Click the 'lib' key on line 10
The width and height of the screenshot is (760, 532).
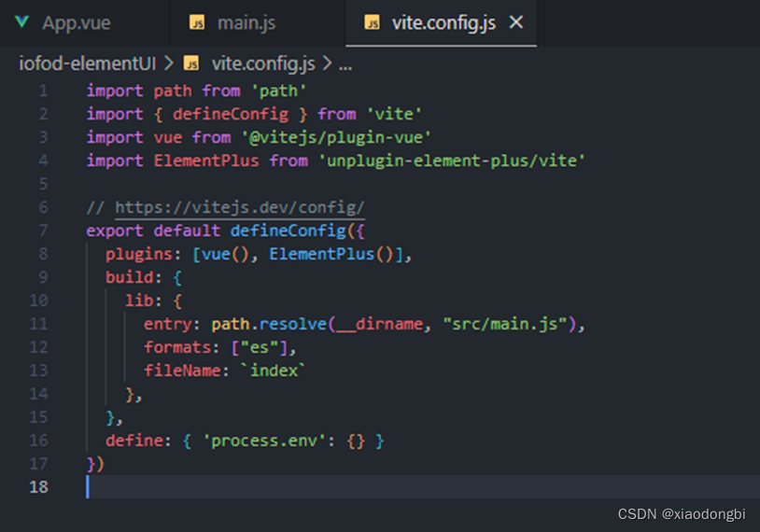139,301
